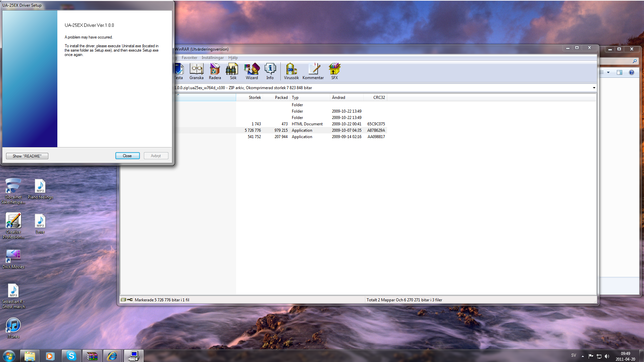This screenshot has height=362, width=644.
Task: Open the volume speaker icon in the tray
Action: pyautogui.click(x=607, y=356)
